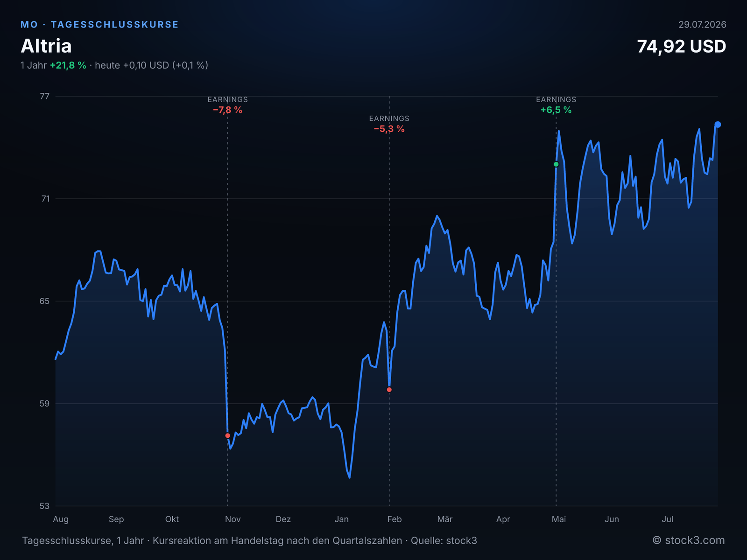Click the red earnings dot for −5,3 %
747x560 pixels.
pos(389,390)
